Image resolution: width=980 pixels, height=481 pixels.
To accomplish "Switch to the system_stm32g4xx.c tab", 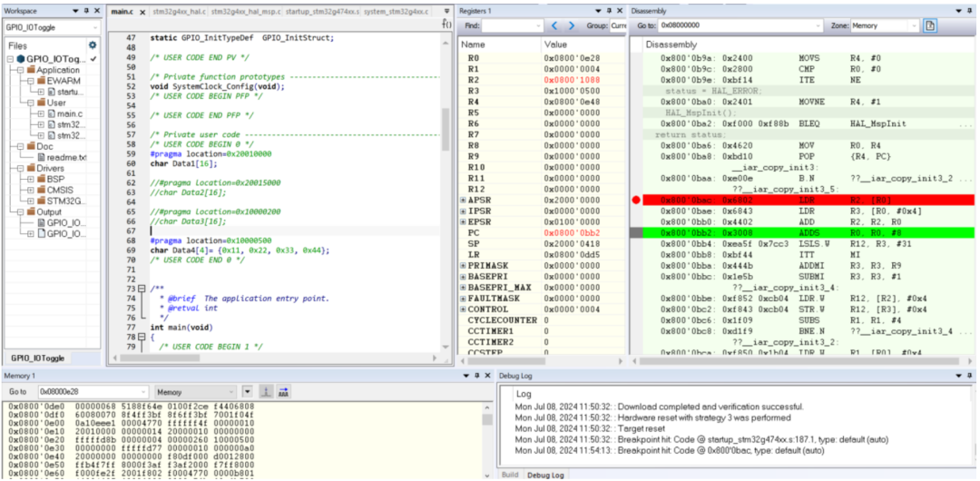I will [396, 12].
